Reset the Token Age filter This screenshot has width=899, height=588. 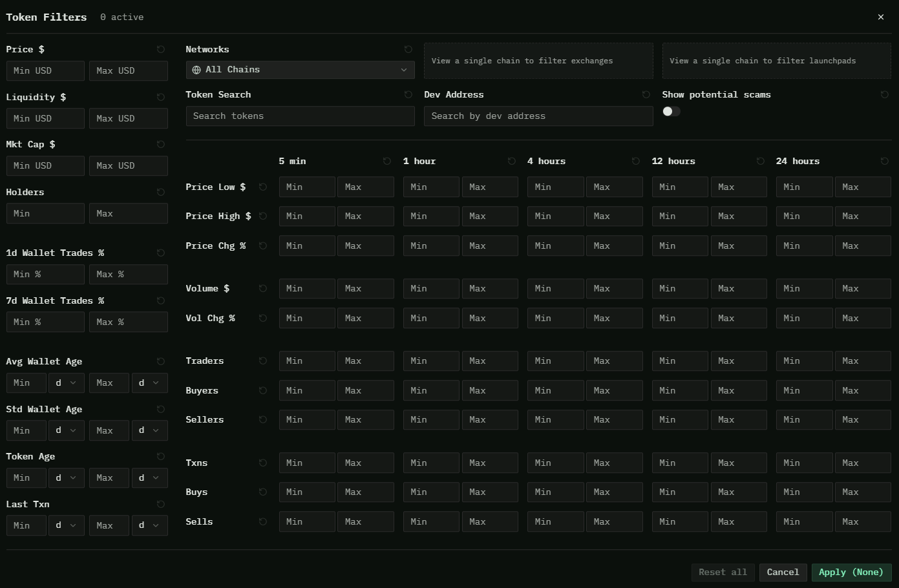tap(160, 457)
